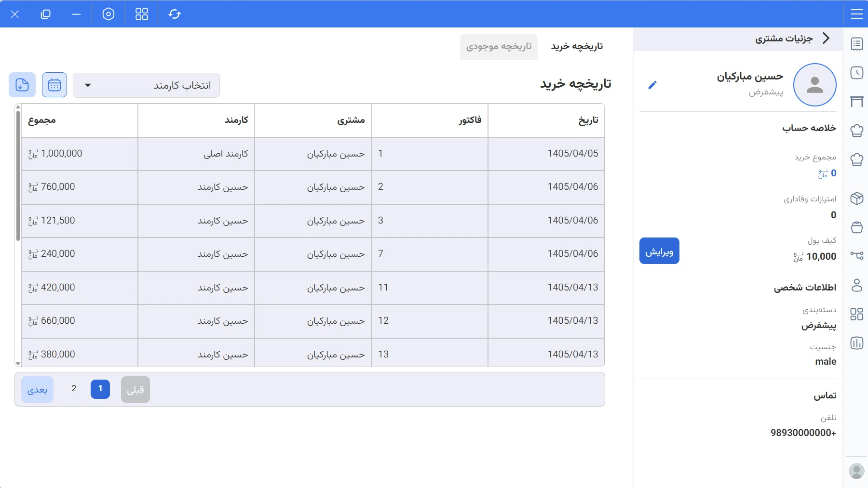This screenshot has width=868, height=488.
Task: Open the package box icon in the sidebar
Action: click(856, 198)
